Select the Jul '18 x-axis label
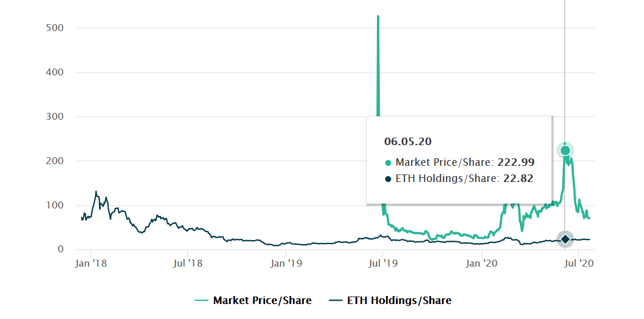Screen dimensions: 644x319 188,264
